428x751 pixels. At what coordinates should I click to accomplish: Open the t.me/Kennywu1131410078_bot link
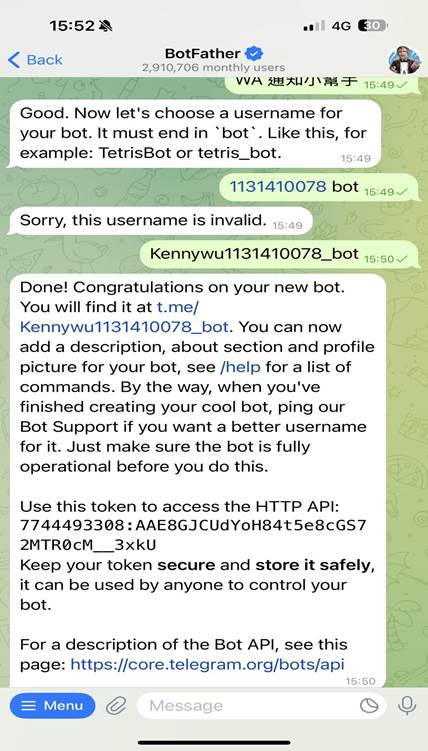[124, 317]
